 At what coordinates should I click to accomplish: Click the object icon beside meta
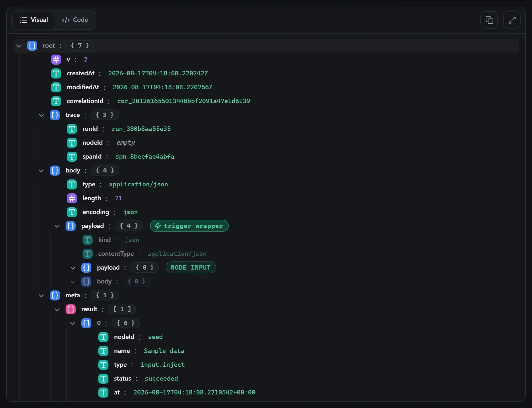click(x=55, y=295)
